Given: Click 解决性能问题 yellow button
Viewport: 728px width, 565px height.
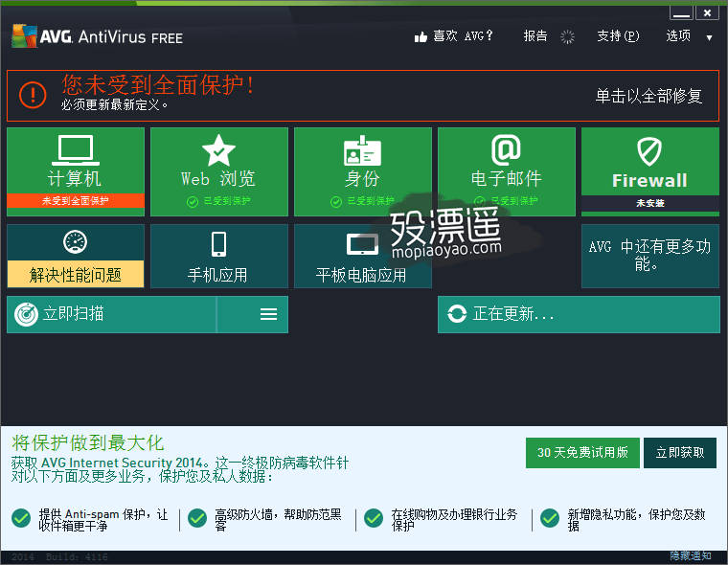Looking at the screenshot, I should click(76, 274).
